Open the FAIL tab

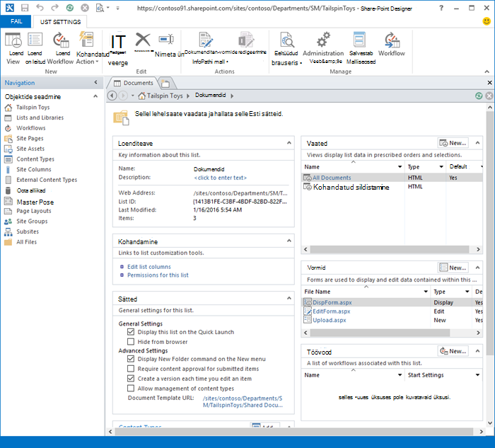point(16,21)
